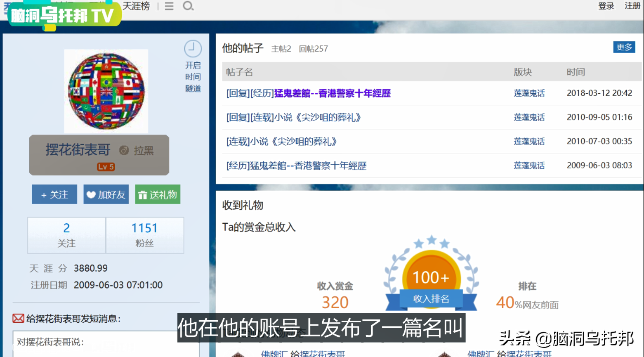Click the 更多 button for more posts
The image size is (644, 357).
click(x=624, y=47)
